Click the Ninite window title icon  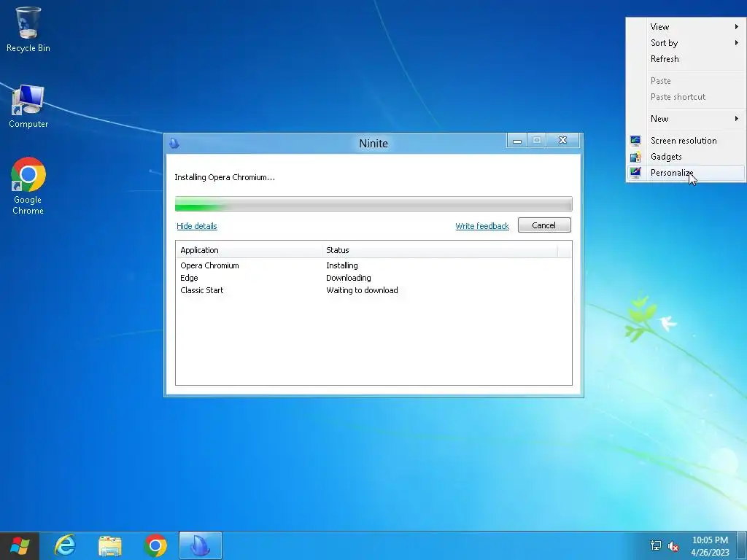pyautogui.click(x=174, y=144)
